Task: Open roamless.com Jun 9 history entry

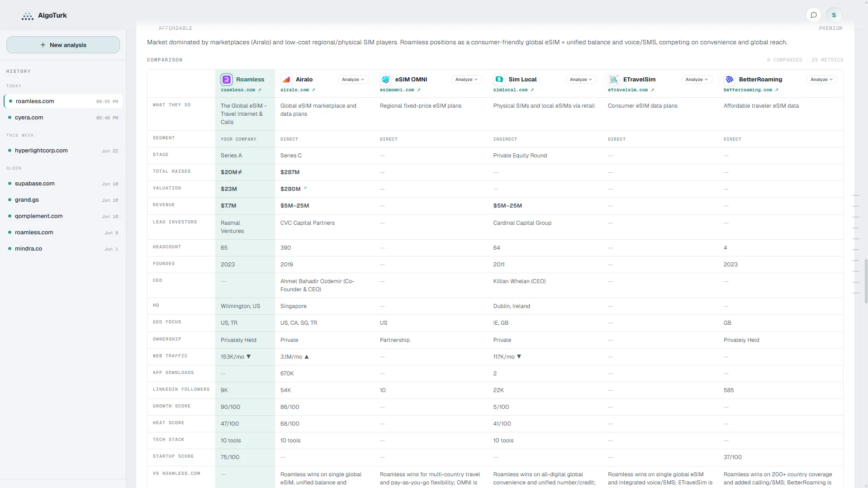Action: pyautogui.click(x=63, y=232)
